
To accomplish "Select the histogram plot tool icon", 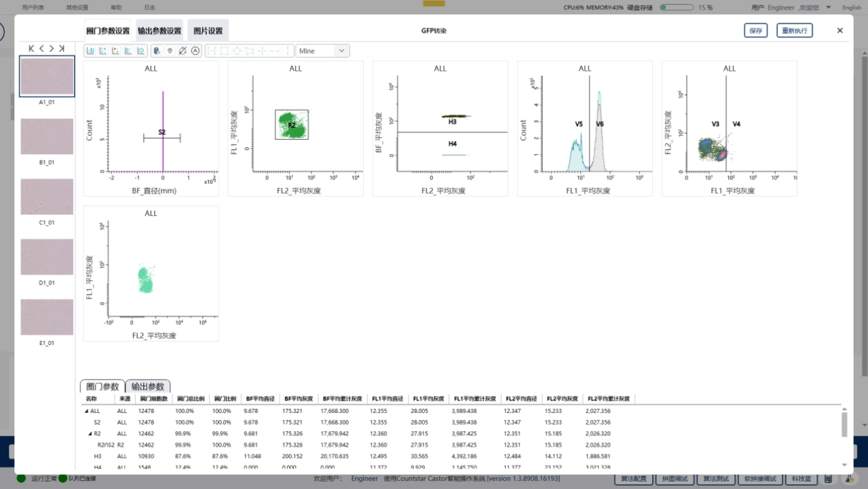I will click(90, 51).
